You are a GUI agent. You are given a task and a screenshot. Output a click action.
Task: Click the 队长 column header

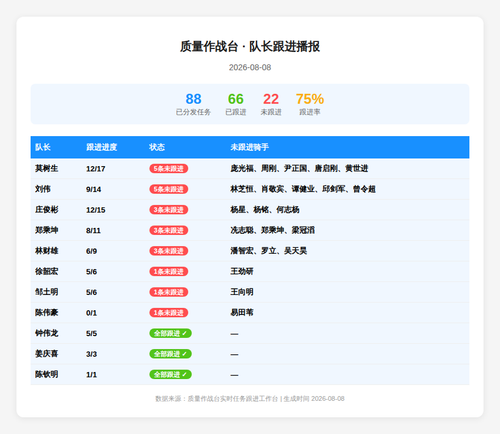(43, 147)
